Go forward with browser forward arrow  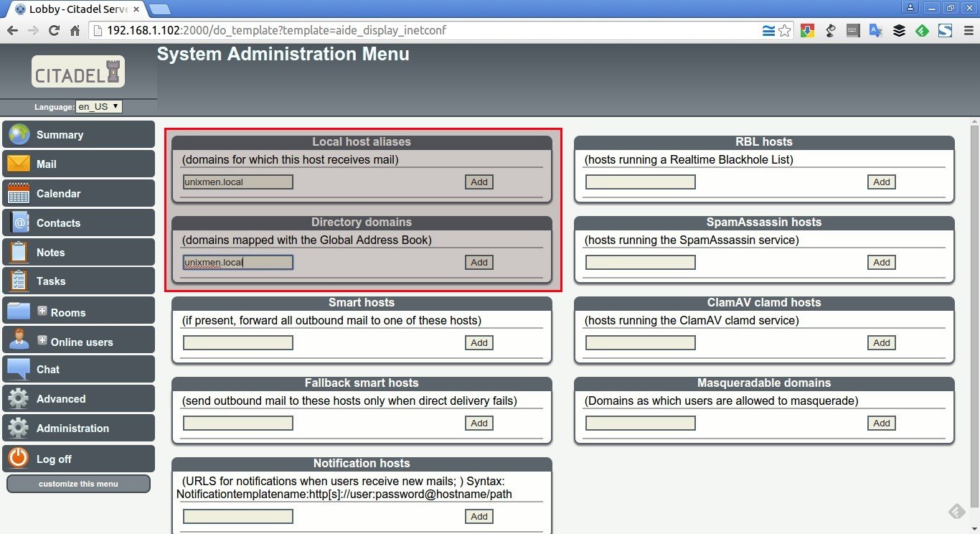[33, 31]
